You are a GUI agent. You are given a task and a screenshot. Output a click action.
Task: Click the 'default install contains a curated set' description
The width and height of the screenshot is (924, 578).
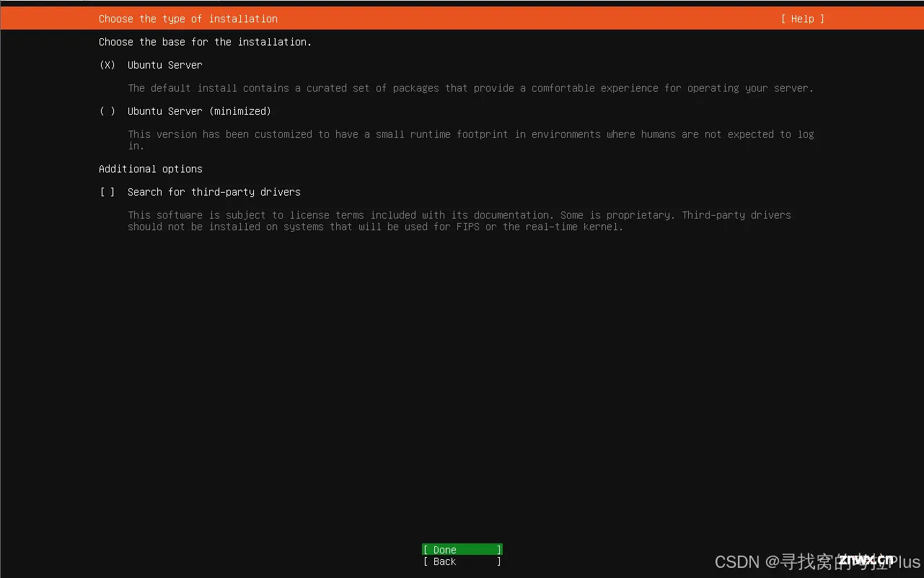[471, 88]
